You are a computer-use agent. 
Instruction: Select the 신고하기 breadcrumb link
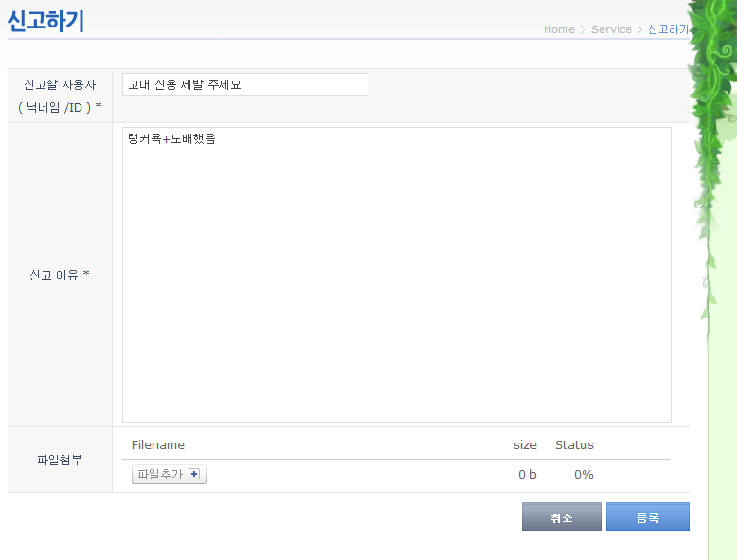(x=668, y=29)
